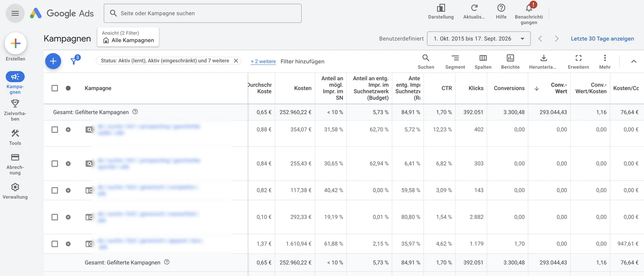Image resolution: width=644 pixels, height=276 pixels.
Task: Check the campaign row costing 292,33 €
Action: (x=55, y=217)
